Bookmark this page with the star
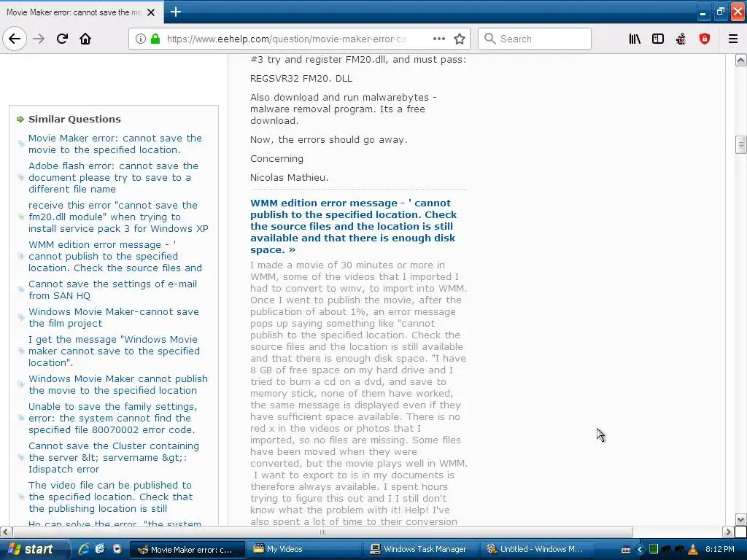 (x=460, y=39)
